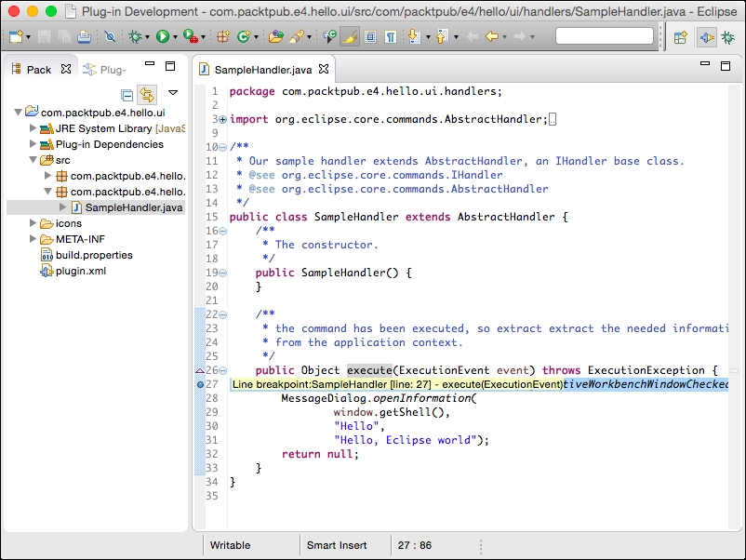
Task: Select build.properties file in the tree
Action: click(x=93, y=255)
